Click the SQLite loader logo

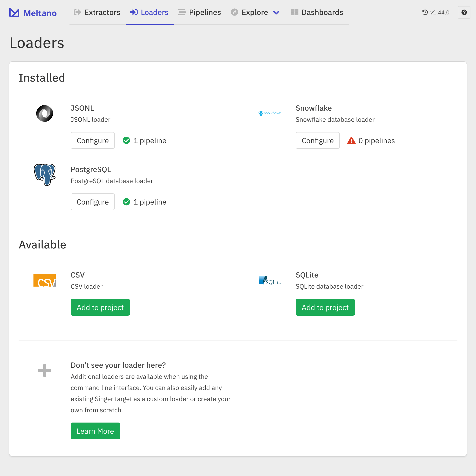270,280
